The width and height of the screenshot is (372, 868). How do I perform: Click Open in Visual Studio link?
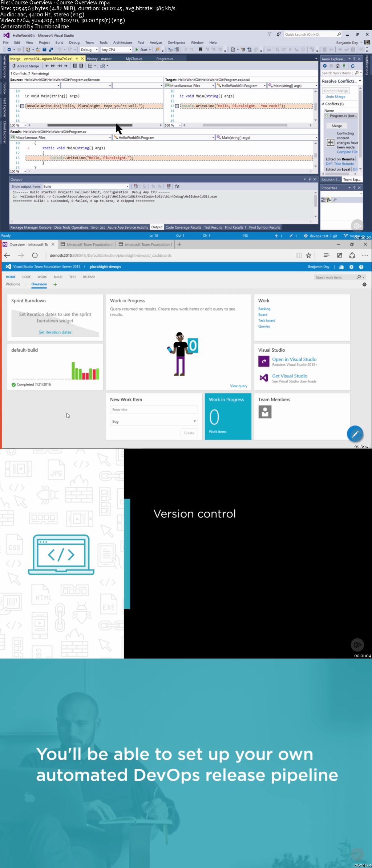(x=294, y=359)
